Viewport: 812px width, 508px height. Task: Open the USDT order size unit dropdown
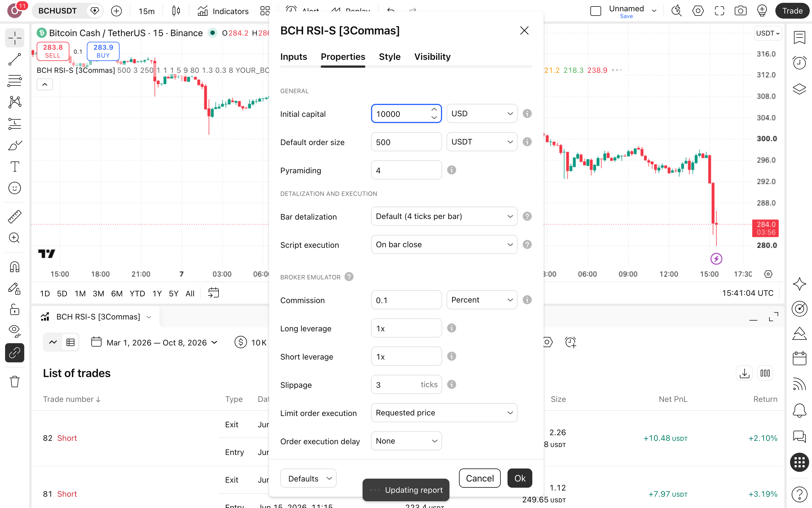coord(482,142)
